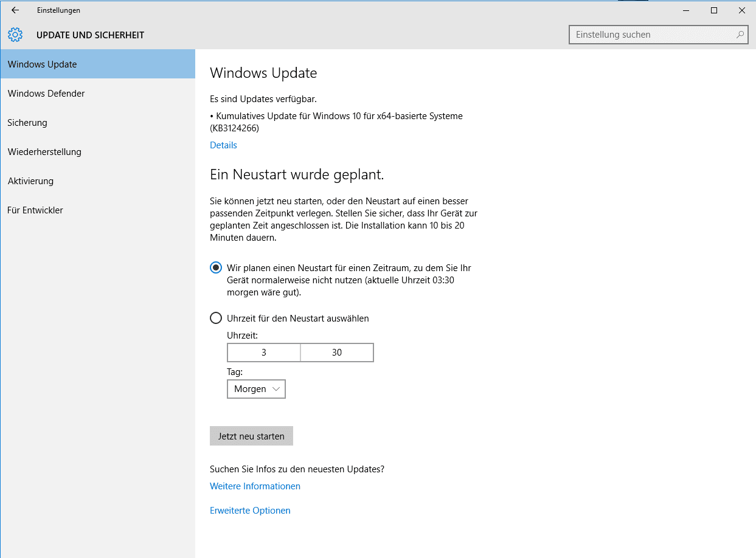Open Für Entwickler settings
Screen dimensions: 756x558
coord(97,210)
